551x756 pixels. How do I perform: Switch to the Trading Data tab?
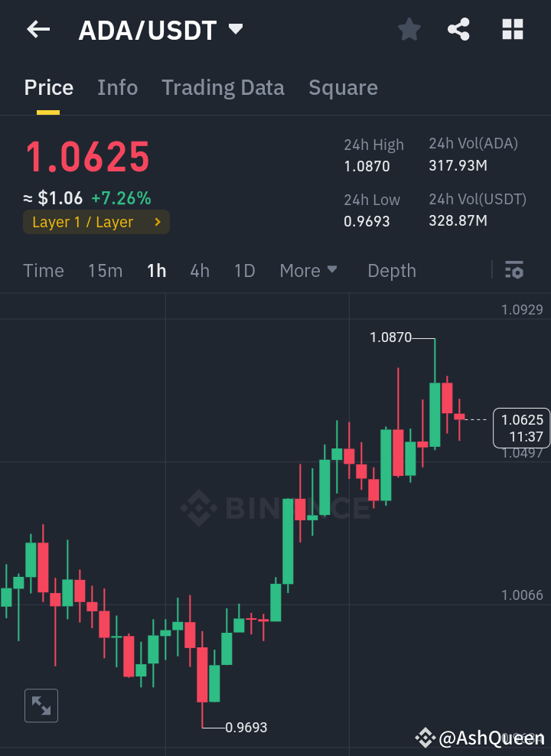(223, 87)
